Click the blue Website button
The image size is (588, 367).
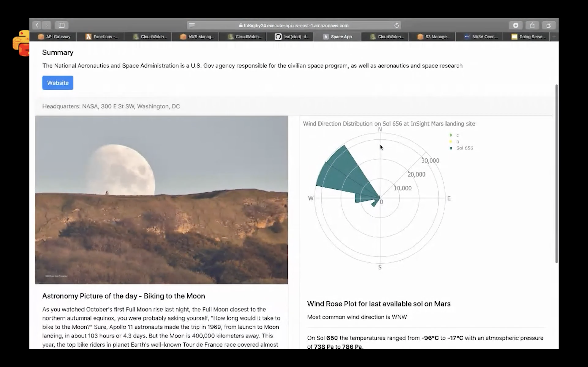point(58,83)
